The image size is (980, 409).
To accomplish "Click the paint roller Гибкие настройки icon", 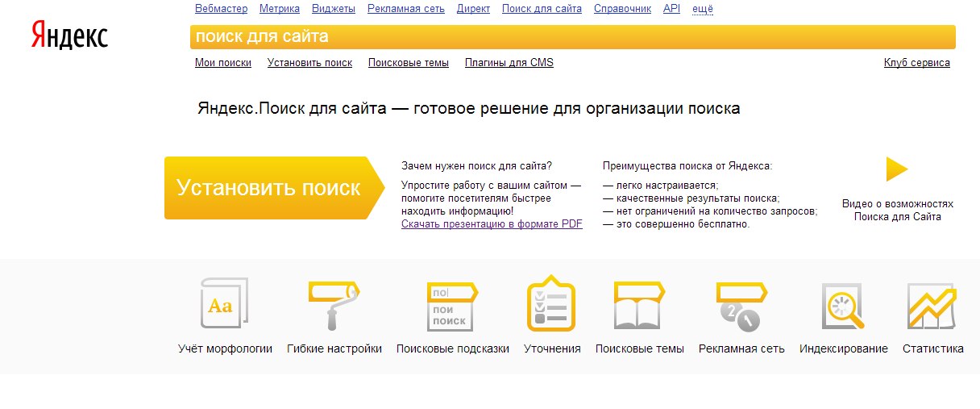I will tap(334, 305).
